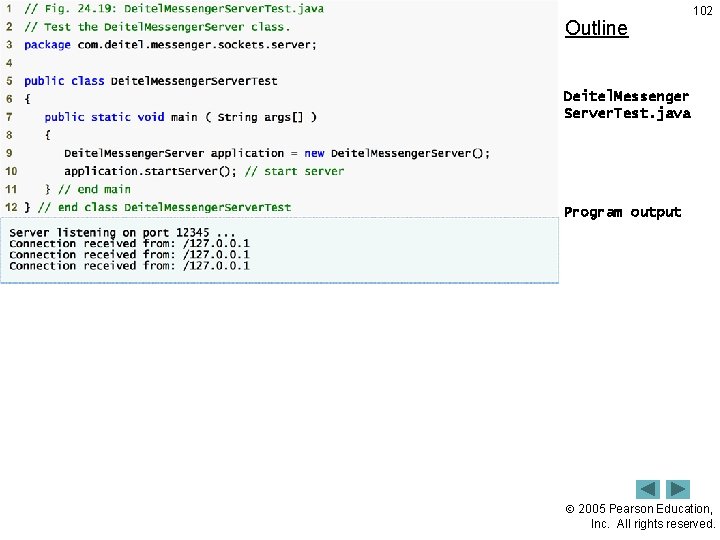Select the Fig. 24.19 comment line
Screen dimensions: 720x540
pyautogui.click(x=174, y=9)
